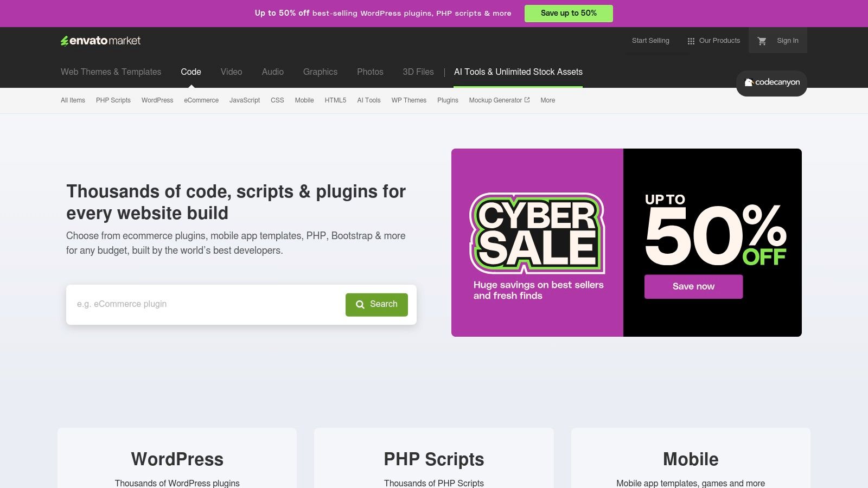Click the All Items link
This screenshot has width=868, height=488.
[x=73, y=100]
